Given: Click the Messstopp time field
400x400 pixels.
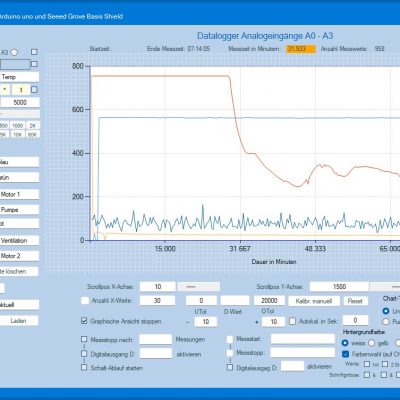Looking at the screenshot, I should pyautogui.click(x=303, y=353).
